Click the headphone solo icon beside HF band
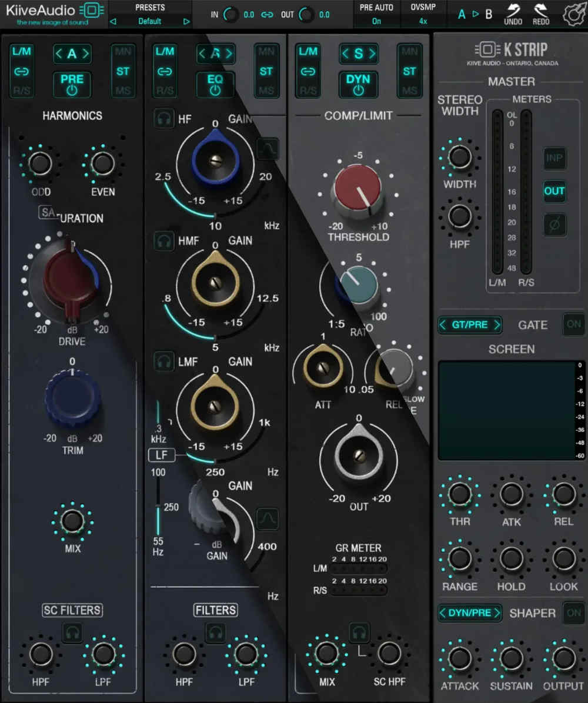Image resolution: width=588 pixels, height=703 pixels. [x=164, y=117]
